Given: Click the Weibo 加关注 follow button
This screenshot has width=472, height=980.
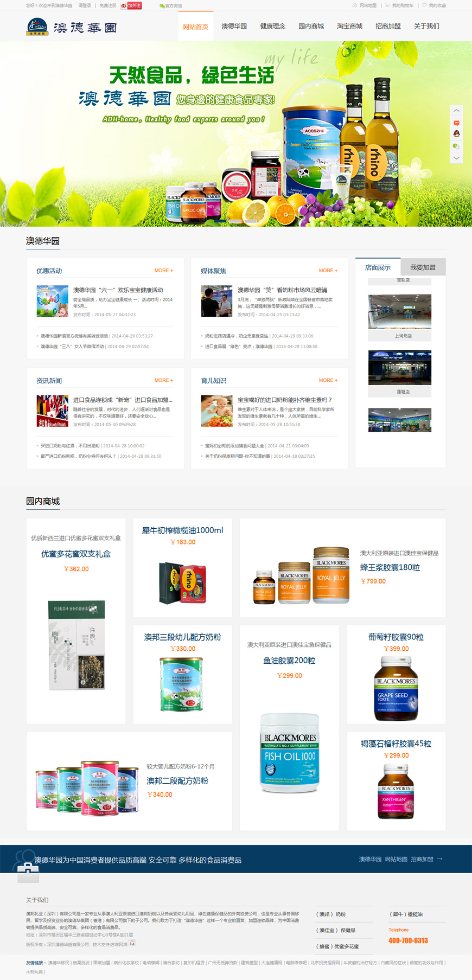Looking at the screenshot, I should point(131,5).
